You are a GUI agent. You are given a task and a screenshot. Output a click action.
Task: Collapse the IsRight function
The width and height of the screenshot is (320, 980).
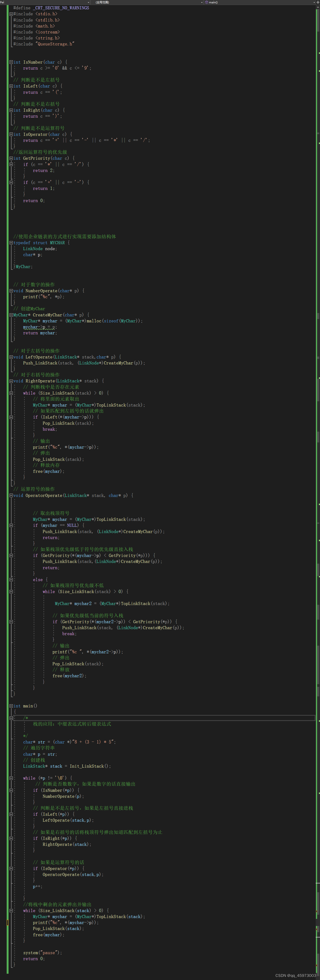pyautogui.click(x=11, y=110)
